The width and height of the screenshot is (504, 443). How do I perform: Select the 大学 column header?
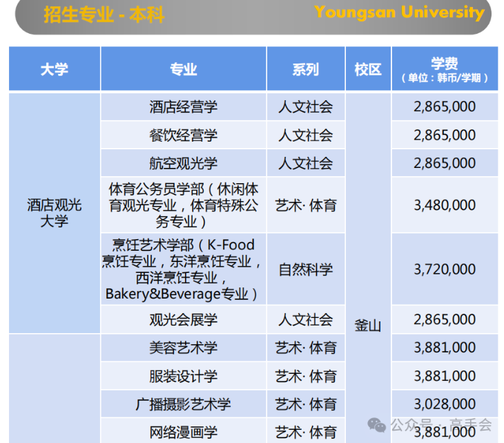55,69
